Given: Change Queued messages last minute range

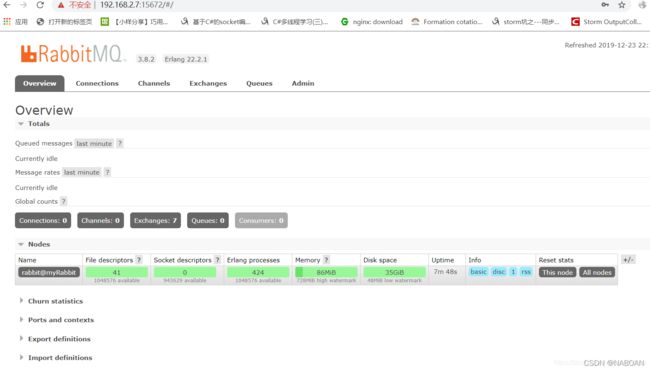Looking at the screenshot, I should coord(94,143).
